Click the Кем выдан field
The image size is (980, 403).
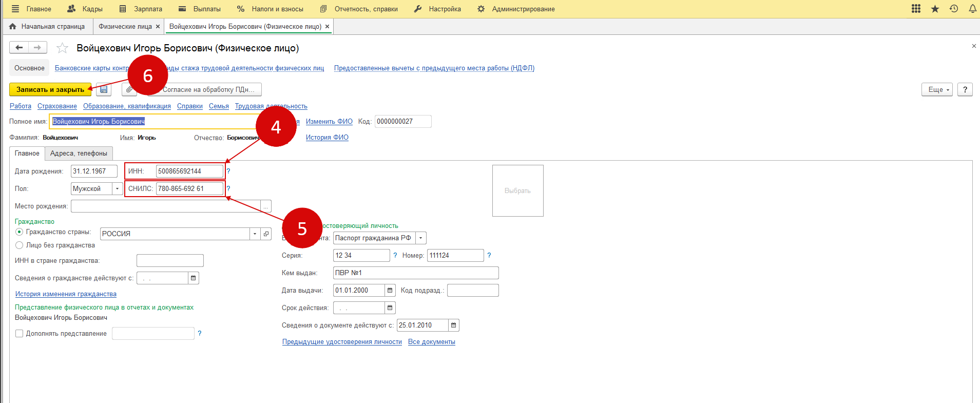click(416, 273)
